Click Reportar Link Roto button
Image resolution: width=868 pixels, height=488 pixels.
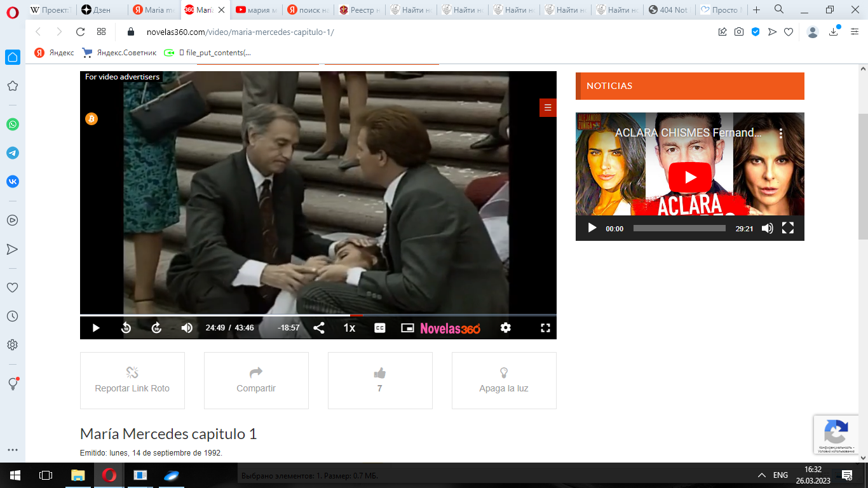tap(132, 381)
